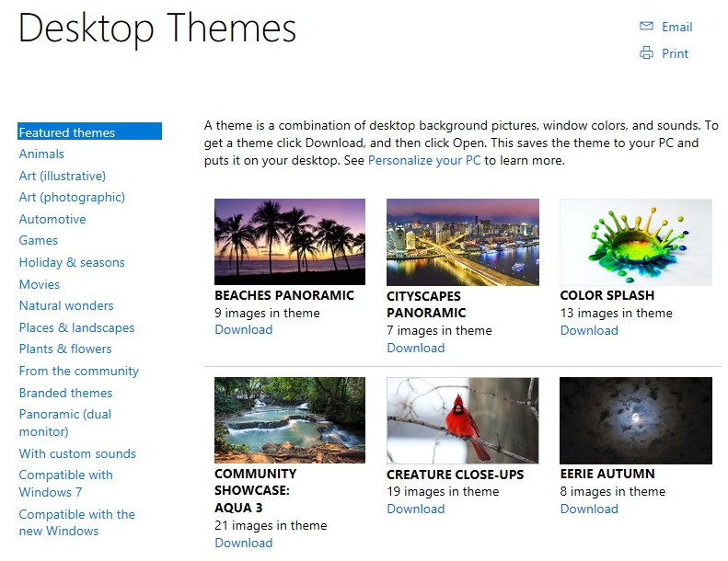Open the Community Showcase Aqua 3 thumbnail
This screenshot has width=728, height=561.
click(290, 420)
